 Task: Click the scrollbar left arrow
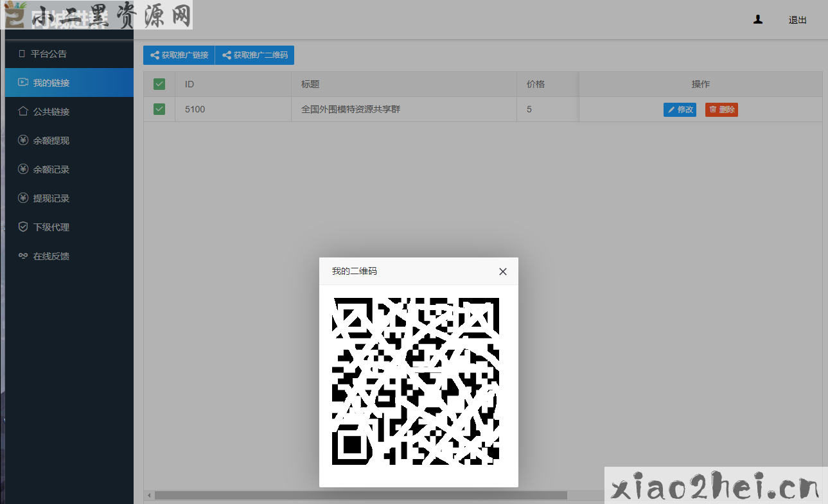[149, 496]
